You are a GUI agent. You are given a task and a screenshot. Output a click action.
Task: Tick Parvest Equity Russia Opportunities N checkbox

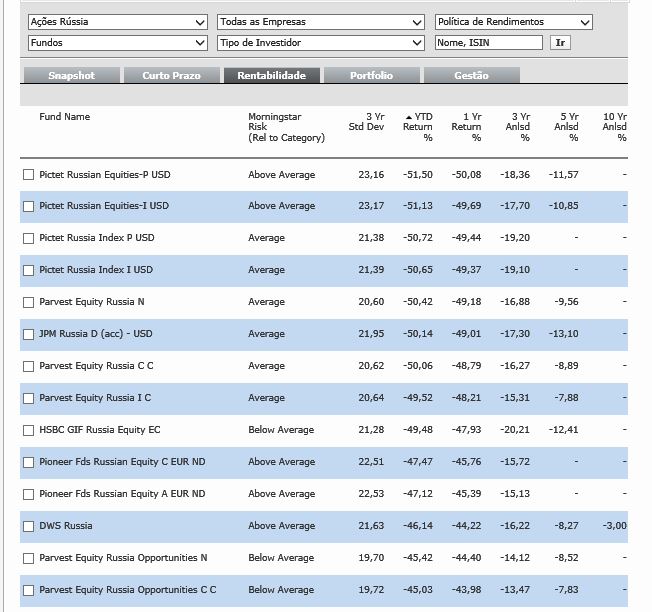coord(28,558)
